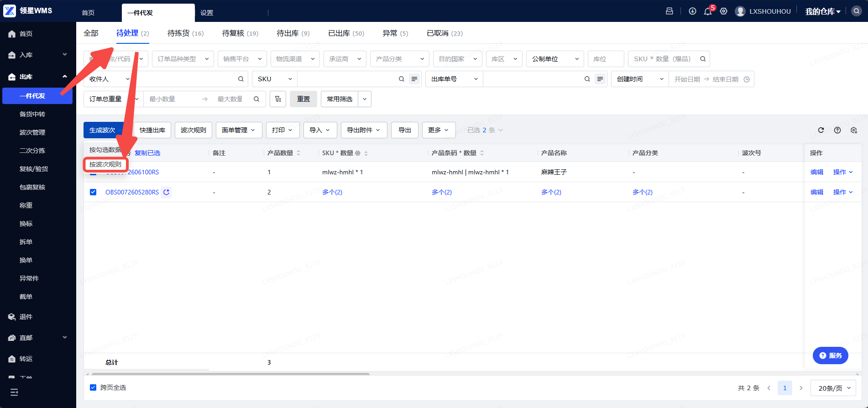The width and height of the screenshot is (868, 408).
Task: Open the 目的国家 dropdown
Action: 458,59
